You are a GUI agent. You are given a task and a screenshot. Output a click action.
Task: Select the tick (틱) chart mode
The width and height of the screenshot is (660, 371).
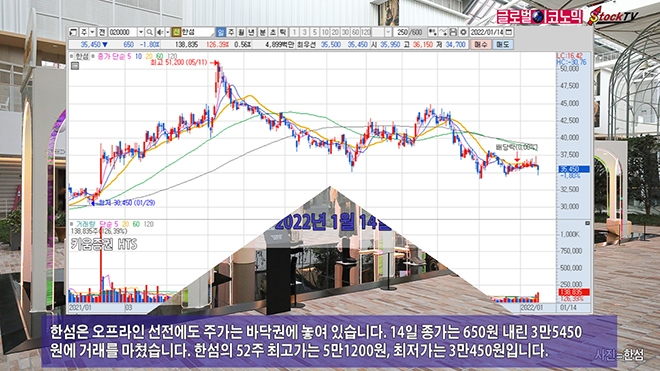pos(283,32)
